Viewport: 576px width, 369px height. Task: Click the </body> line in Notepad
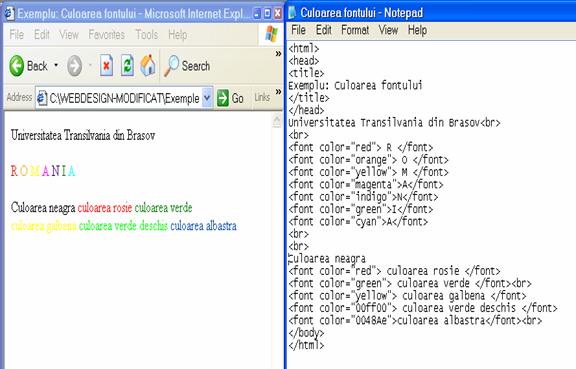pos(306,333)
